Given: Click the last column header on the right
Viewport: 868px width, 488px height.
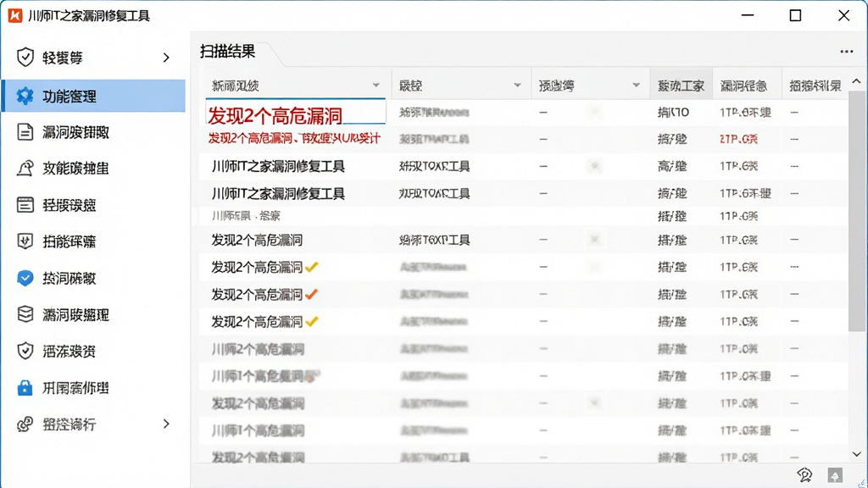Looking at the screenshot, I should 815,86.
